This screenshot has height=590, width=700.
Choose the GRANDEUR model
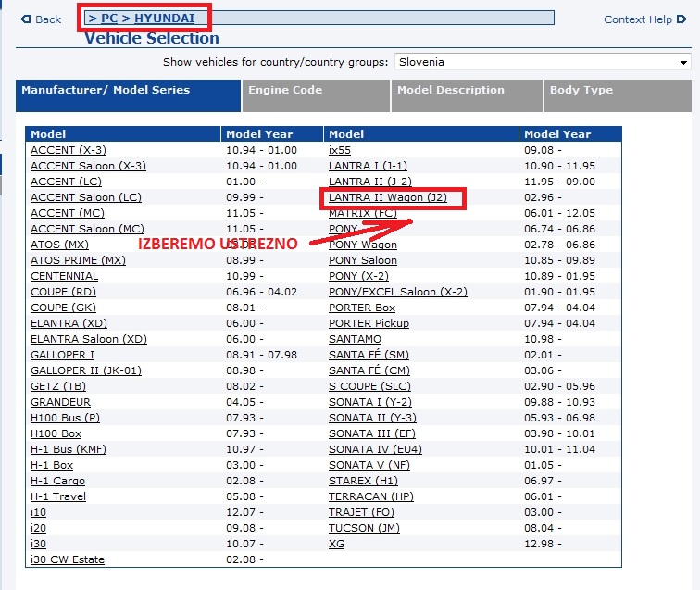click(x=60, y=402)
